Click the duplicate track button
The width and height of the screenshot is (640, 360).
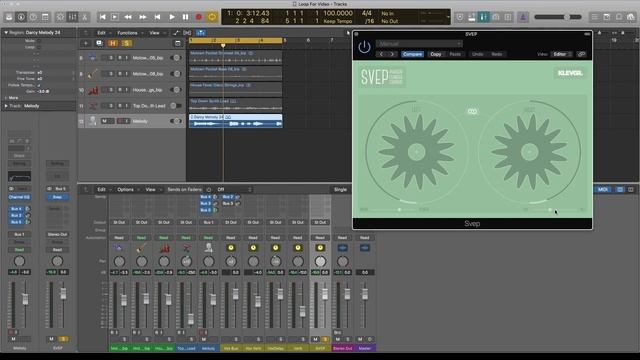coord(99,43)
